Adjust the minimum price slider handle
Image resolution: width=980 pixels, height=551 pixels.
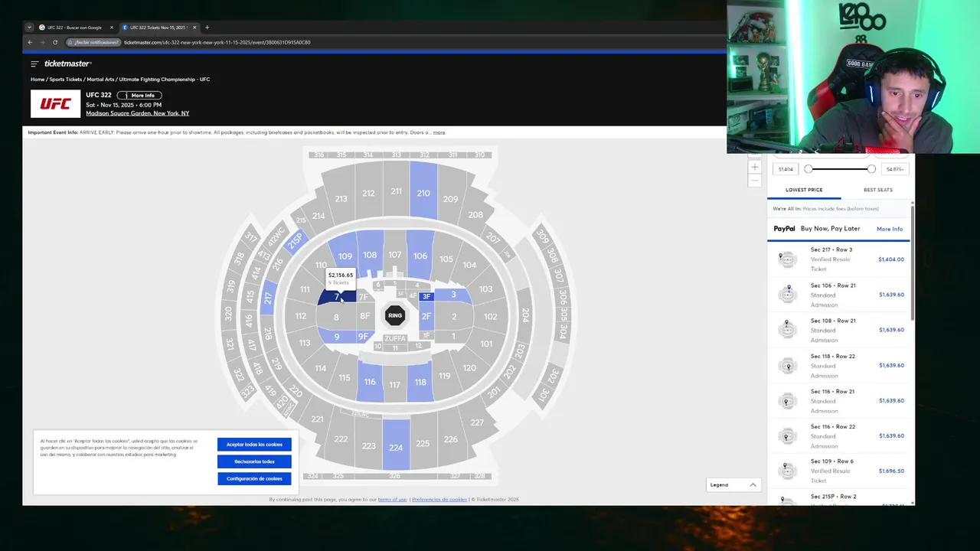808,169
